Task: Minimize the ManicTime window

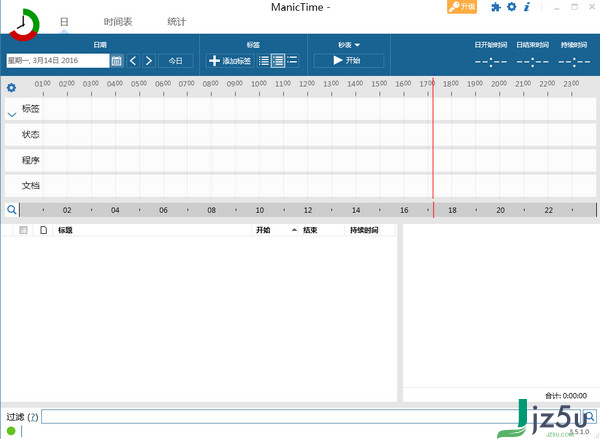Action: pyautogui.click(x=557, y=7)
